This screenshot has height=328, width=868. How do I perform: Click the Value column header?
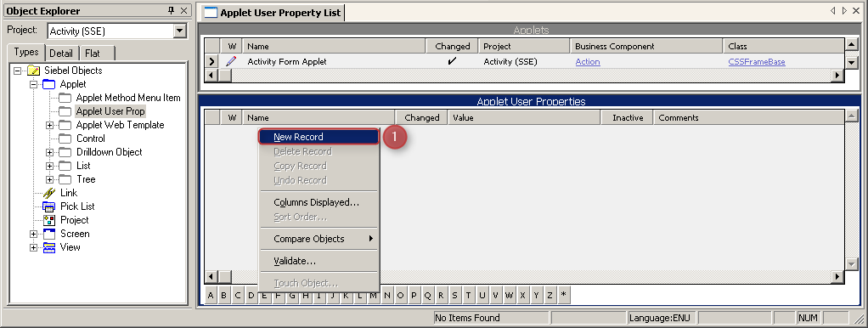[x=524, y=117]
